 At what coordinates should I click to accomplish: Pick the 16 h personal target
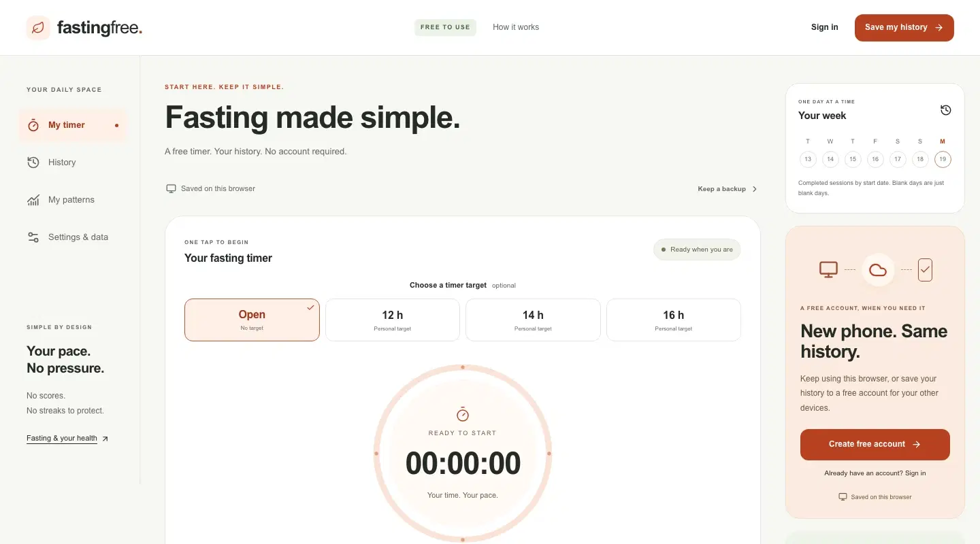[x=674, y=320]
